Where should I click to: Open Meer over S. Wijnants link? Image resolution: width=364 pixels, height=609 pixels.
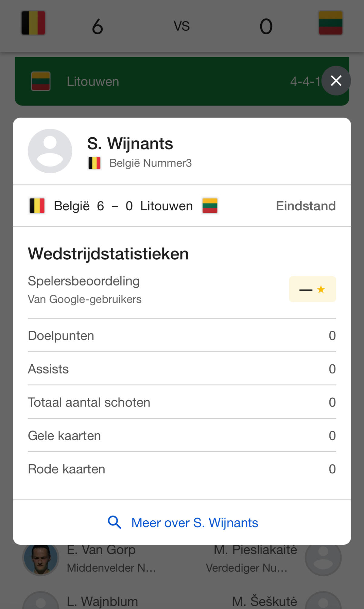coord(194,523)
